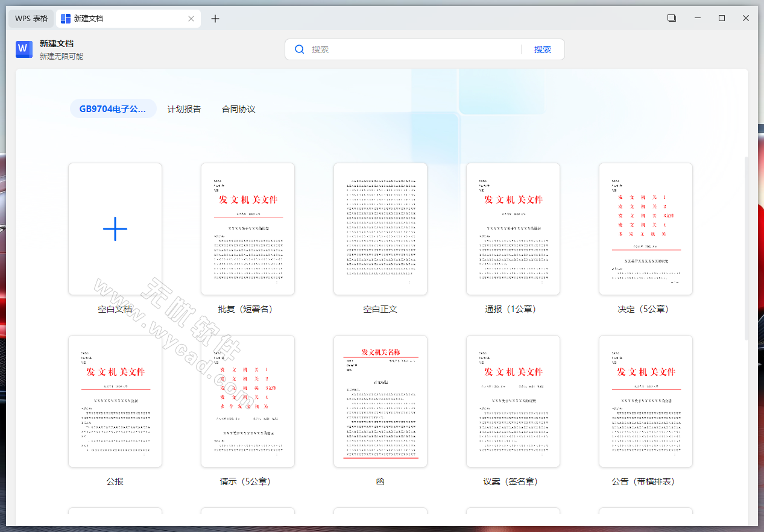Image resolution: width=764 pixels, height=532 pixels.
Task: Click the 请示（5公章） label
Action: (245, 481)
